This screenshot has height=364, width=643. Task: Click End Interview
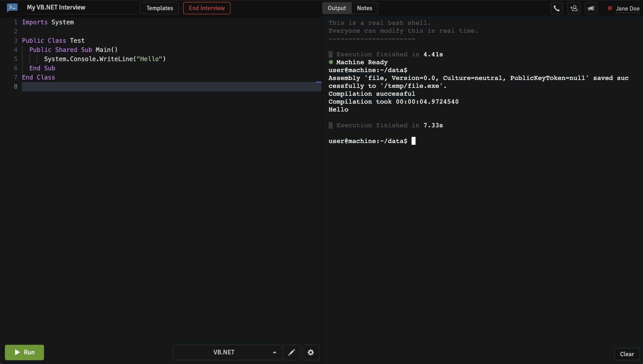coord(206,8)
